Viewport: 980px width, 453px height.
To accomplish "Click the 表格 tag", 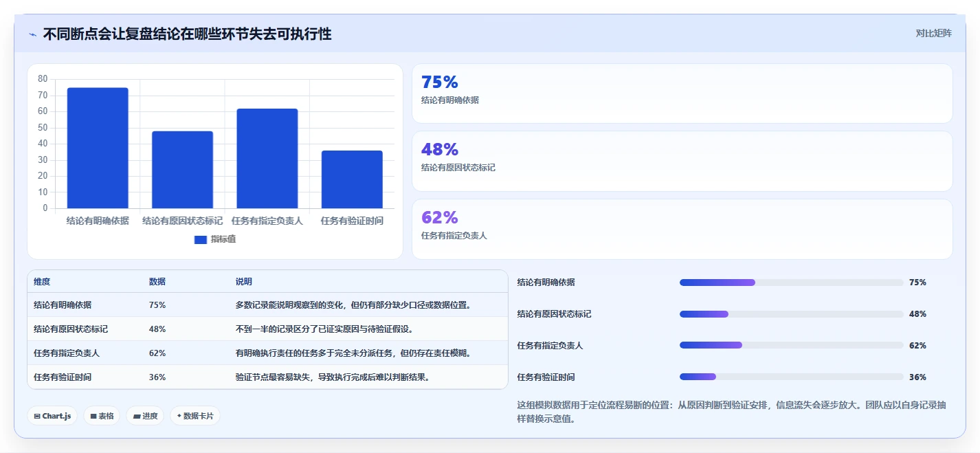I will tap(102, 416).
